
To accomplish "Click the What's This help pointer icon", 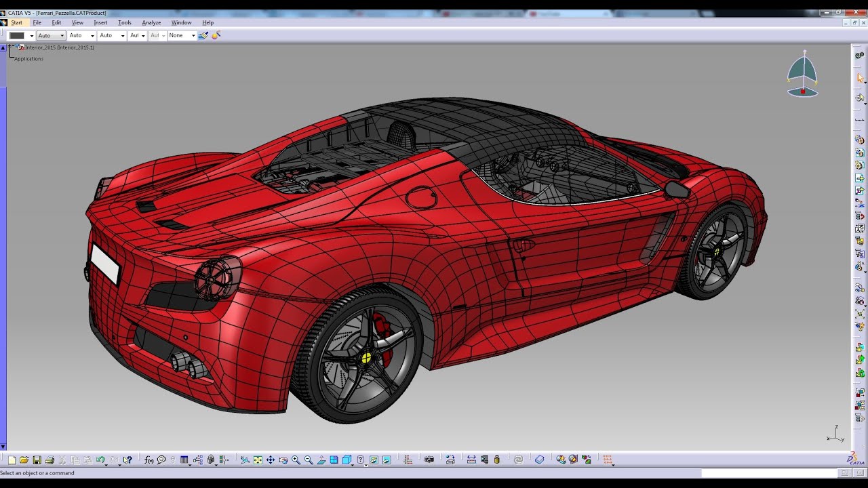I will [x=127, y=460].
